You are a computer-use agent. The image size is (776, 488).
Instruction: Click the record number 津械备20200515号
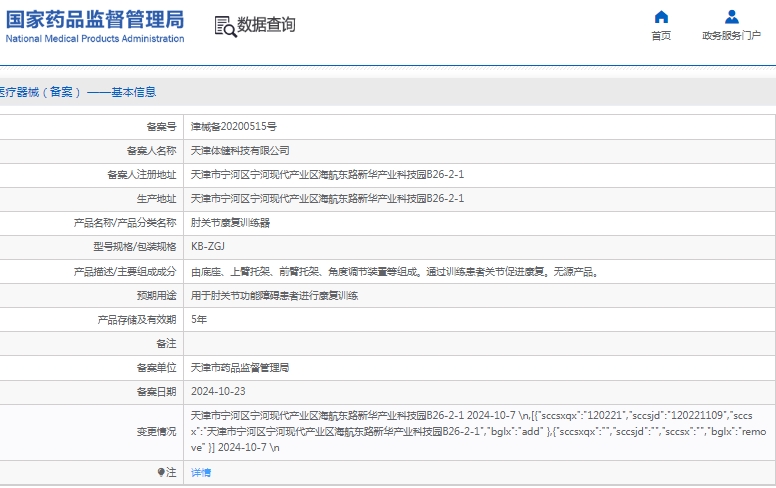tap(234, 127)
